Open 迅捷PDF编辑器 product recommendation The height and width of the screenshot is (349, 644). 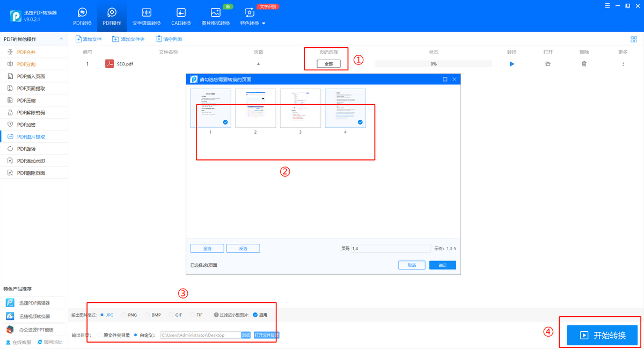coord(34,303)
